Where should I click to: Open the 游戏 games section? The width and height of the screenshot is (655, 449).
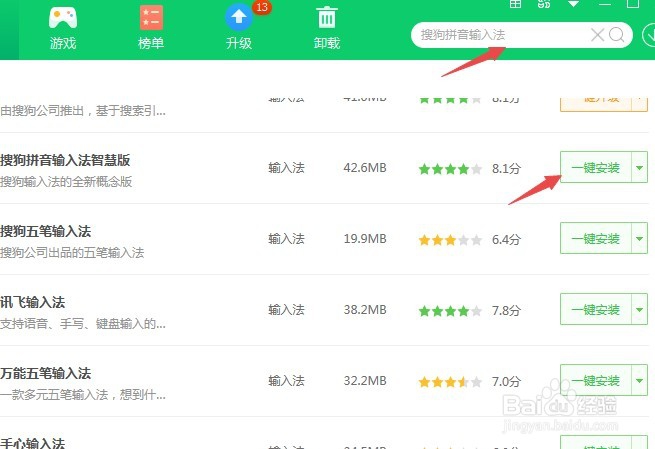(63, 28)
